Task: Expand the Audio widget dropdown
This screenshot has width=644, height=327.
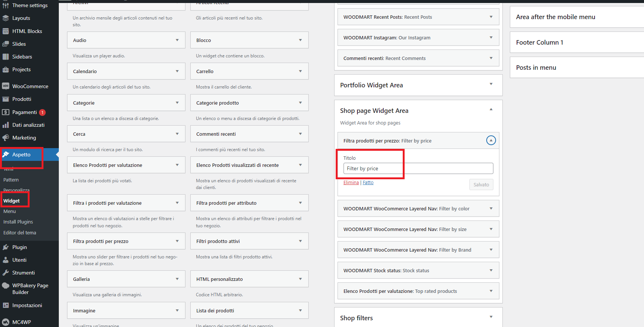Action: tap(177, 40)
